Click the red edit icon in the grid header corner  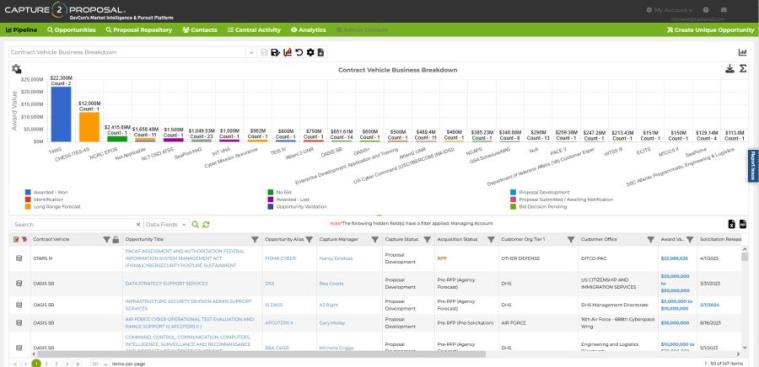[x=16, y=240]
